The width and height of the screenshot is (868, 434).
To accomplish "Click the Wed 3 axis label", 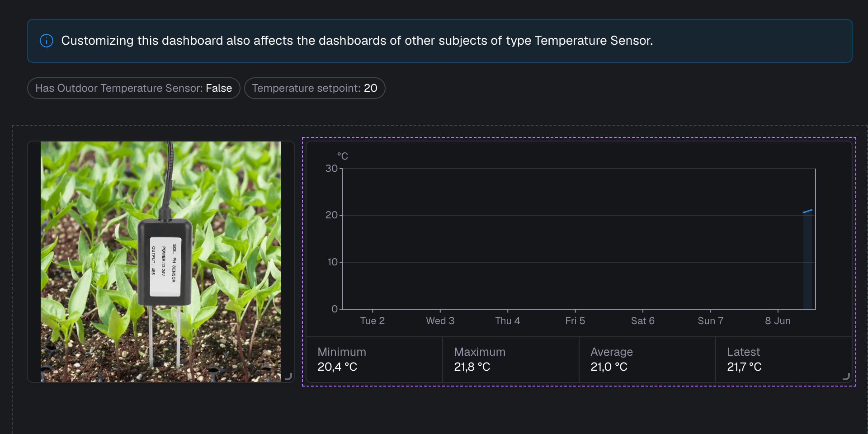I will point(440,321).
